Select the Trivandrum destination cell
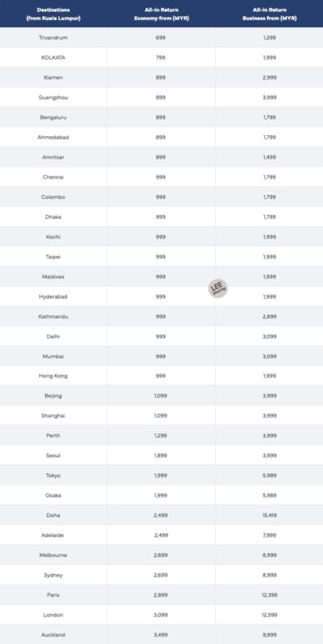 point(53,38)
